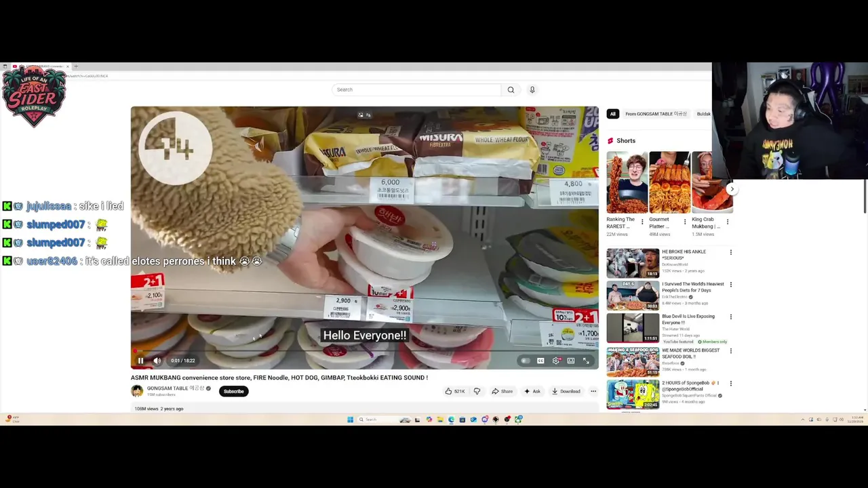Viewport: 868px width, 488px height.
Task: Open options for HE BROKE HIS ANKLE
Action: coord(730,252)
